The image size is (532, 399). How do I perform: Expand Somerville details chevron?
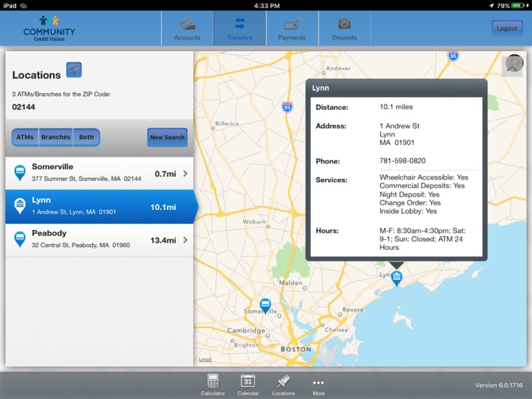185,173
